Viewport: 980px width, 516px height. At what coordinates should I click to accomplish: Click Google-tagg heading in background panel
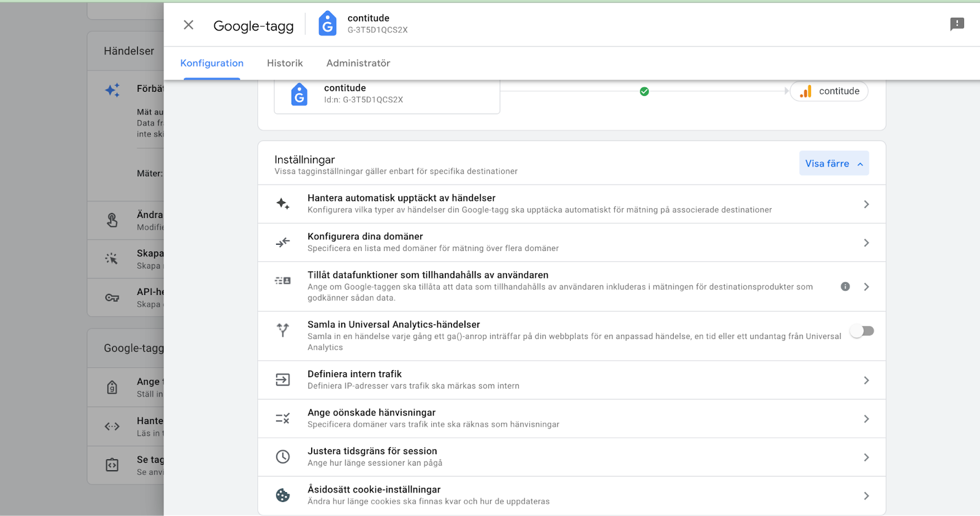point(134,348)
